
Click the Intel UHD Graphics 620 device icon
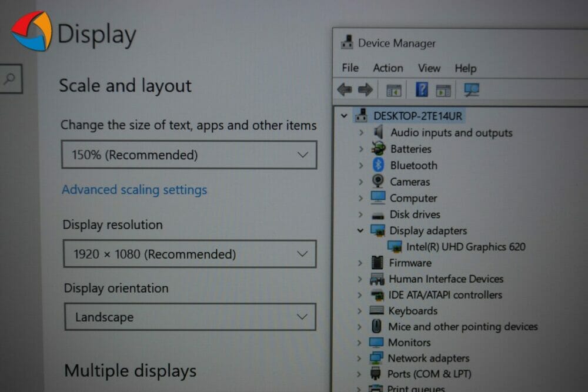(x=395, y=247)
